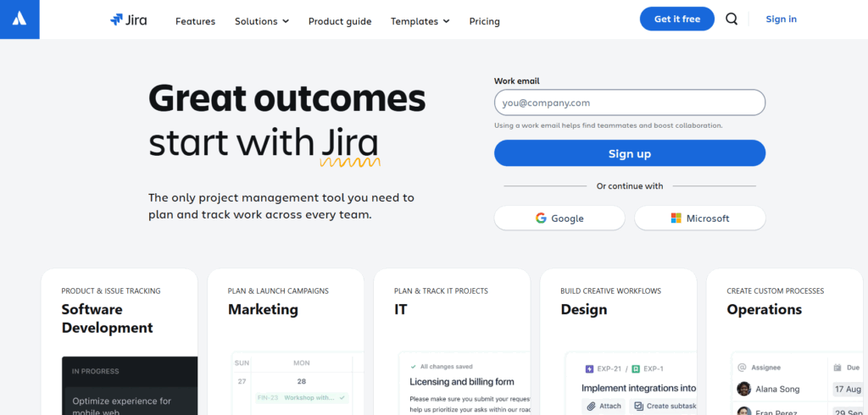Click the Atlassian logo in top-left corner
868x415 pixels.
19,19
